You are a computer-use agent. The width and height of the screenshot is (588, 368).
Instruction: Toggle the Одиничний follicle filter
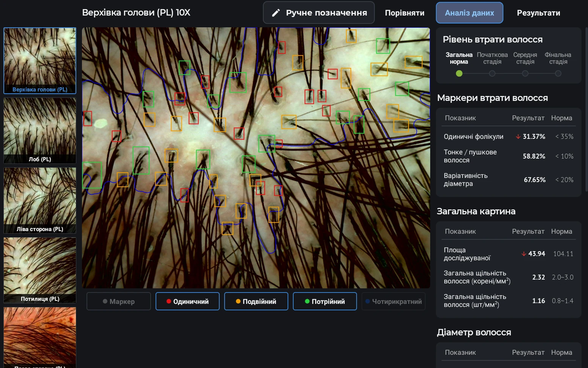pos(187,301)
